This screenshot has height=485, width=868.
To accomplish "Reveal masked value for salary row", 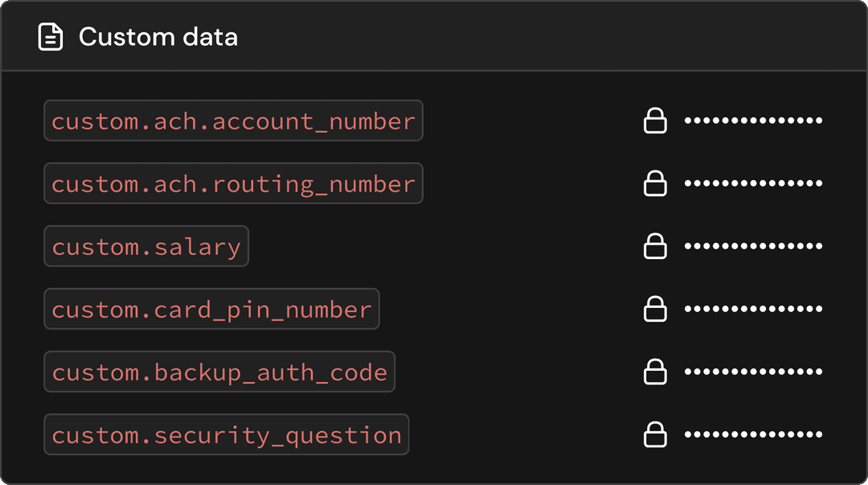I will (x=753, y=245).
